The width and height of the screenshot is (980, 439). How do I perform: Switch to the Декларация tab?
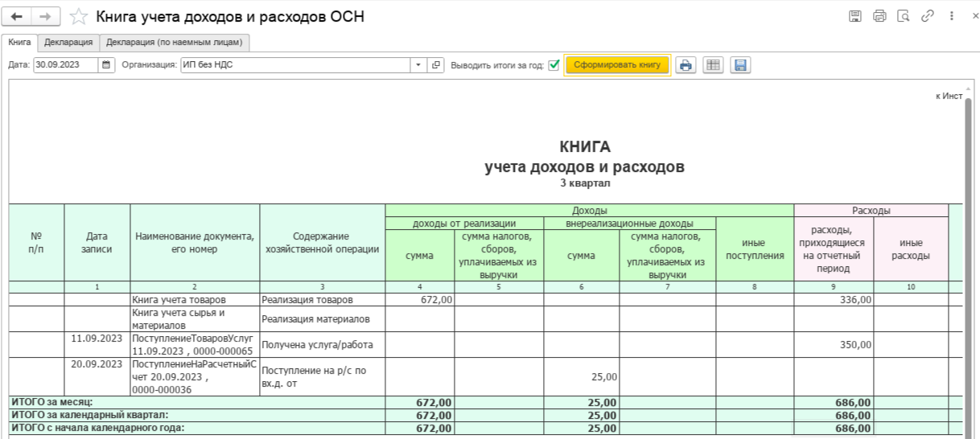click(x=68, y=42)
